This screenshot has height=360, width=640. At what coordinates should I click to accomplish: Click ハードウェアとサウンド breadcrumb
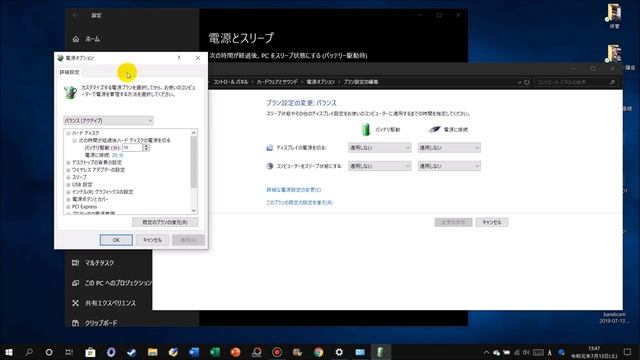(x=277, y=82)
